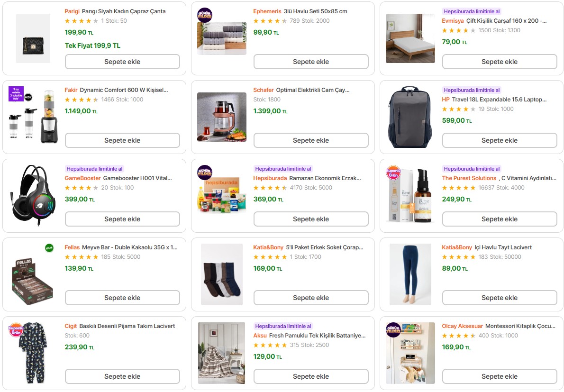The image size is (564, 392).
Task: Click the Günün Yıldızı badge on Ephemeris towel set
Action: [x=205, y=15]
